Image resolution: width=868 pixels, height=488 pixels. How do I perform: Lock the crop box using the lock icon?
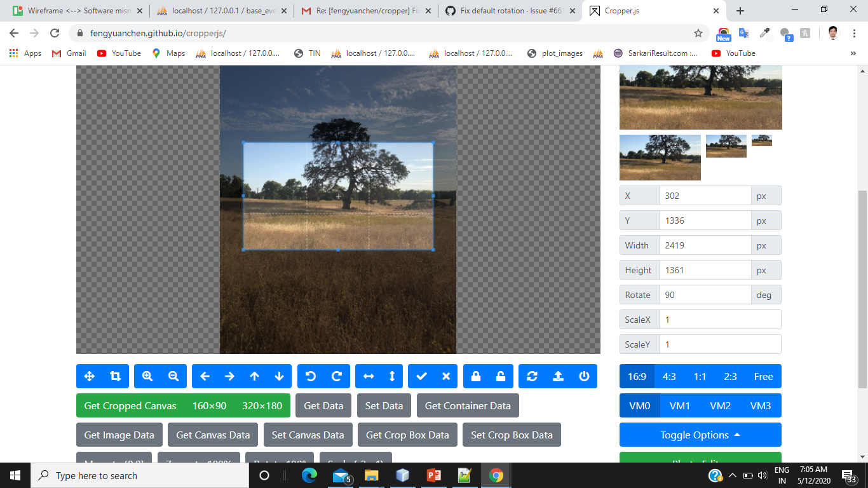pos(475,376)
